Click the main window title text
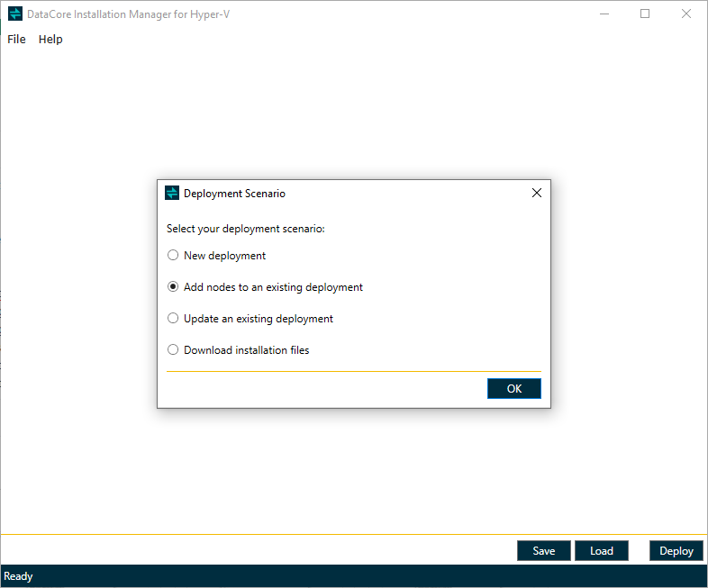The width and height of the screenshot is (708, 588). click(x=128, y=14)
